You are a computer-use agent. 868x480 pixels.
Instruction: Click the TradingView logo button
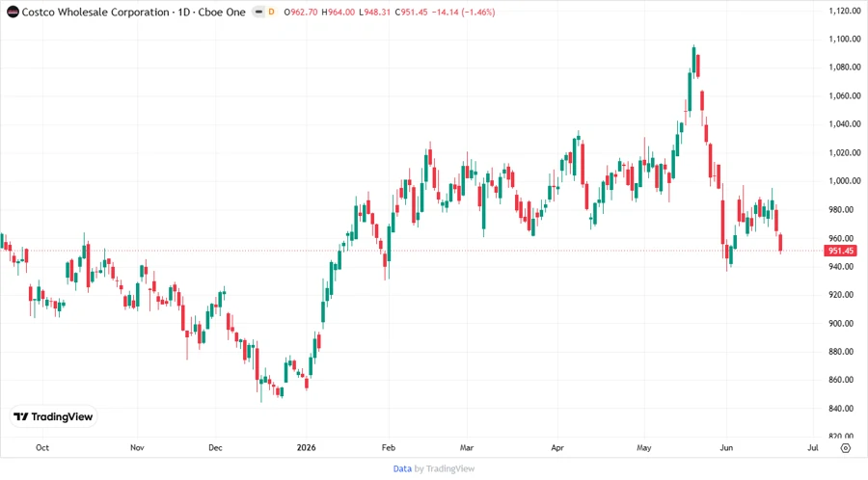pyautogui.click(x=54, y=417)
